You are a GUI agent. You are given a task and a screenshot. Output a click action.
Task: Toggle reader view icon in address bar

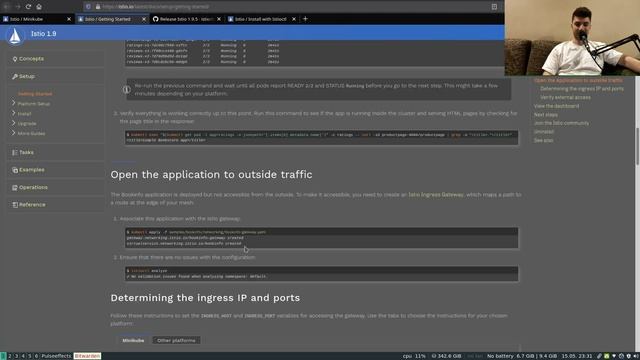494,7
